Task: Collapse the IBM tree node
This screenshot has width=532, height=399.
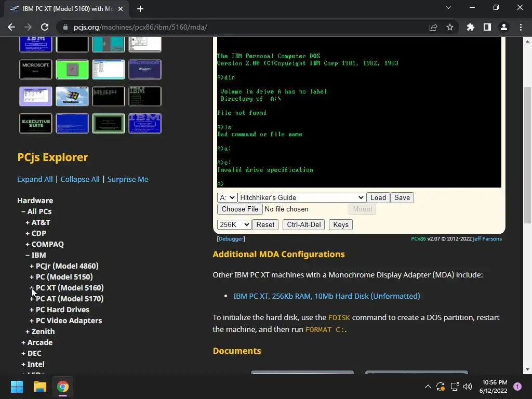Action: click(28, 255)
